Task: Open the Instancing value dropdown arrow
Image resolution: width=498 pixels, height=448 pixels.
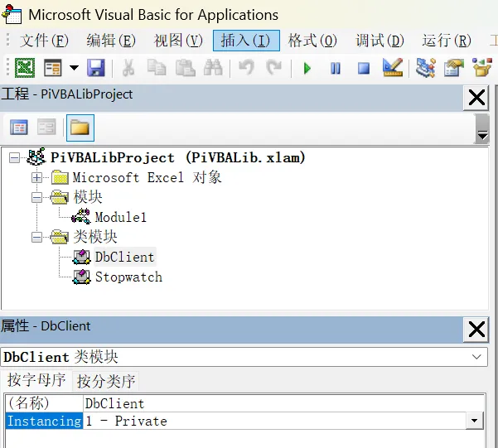Action: click(475, 421)
